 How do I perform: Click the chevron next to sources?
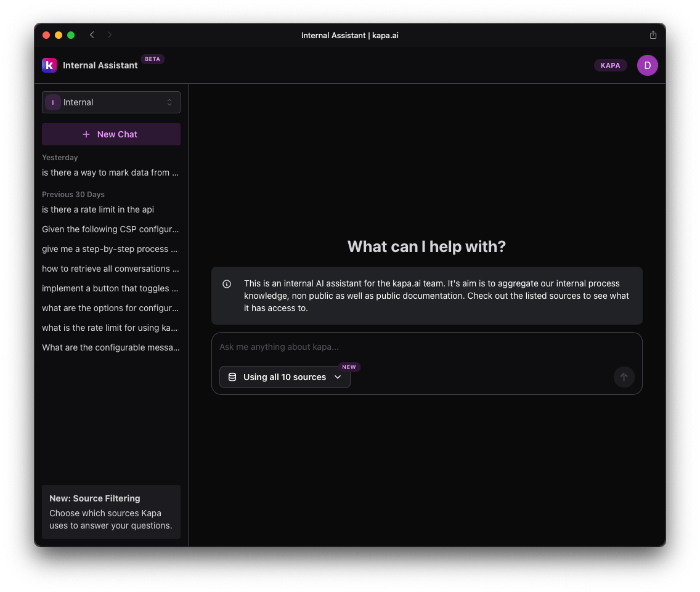[338, 377]
